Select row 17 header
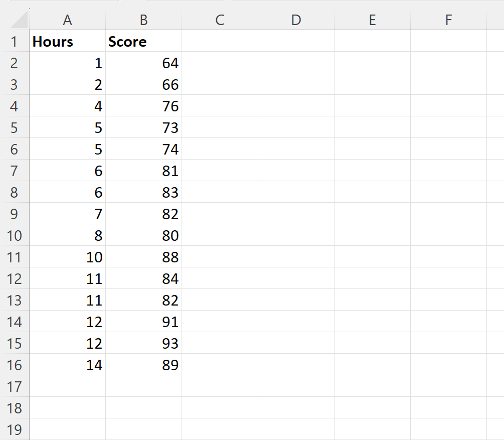This screenshot has height=440, width=504. 15,386
